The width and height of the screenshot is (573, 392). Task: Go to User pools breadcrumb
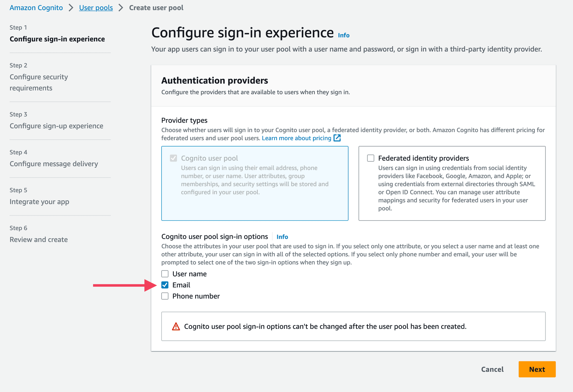[96, 8]
